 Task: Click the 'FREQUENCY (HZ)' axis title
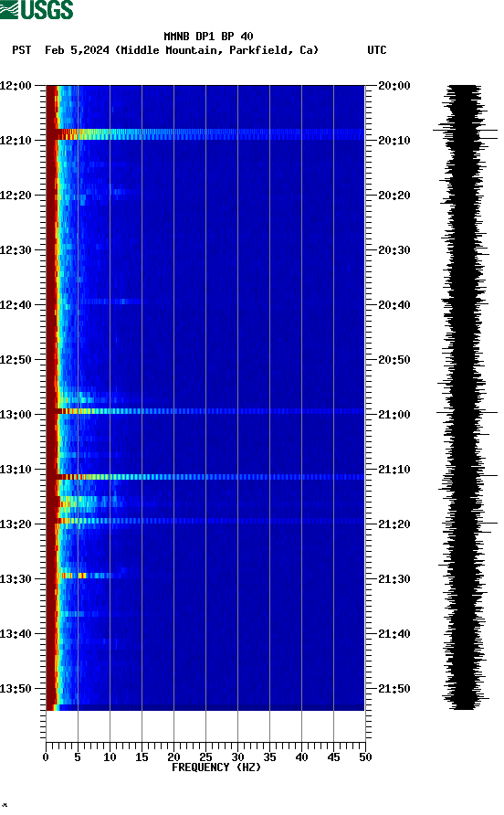216,767
